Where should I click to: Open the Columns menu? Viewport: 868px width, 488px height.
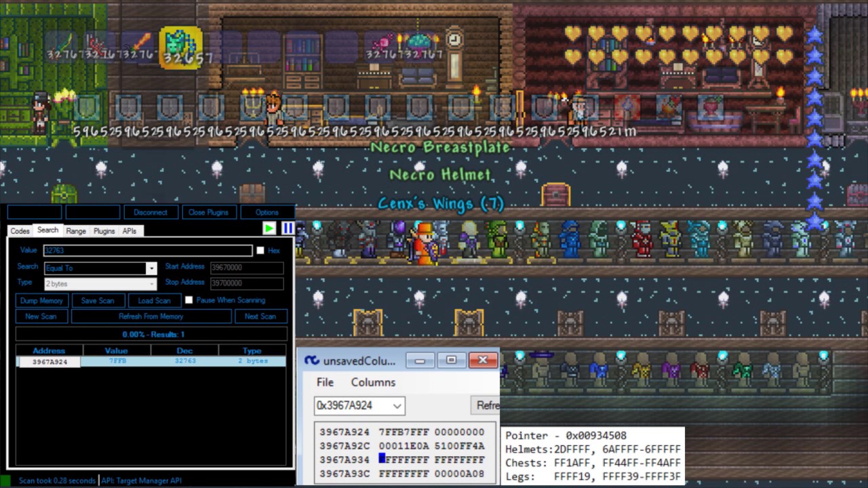(x=373, y=382)
